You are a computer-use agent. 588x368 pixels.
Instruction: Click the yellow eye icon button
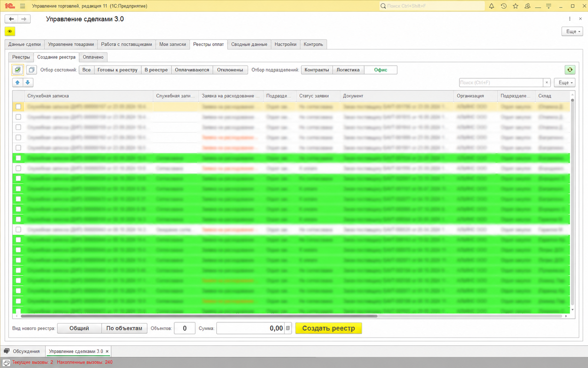point(10,32)
